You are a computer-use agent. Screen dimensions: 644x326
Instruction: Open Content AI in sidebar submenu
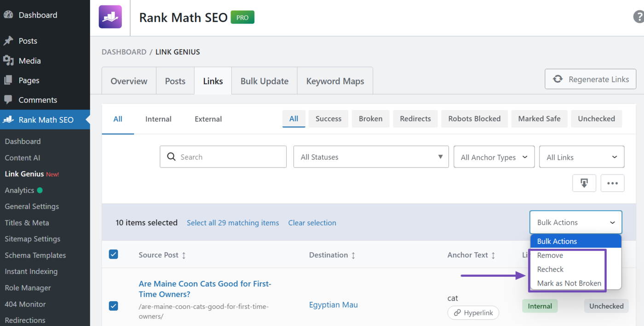[x=23, y=157]
